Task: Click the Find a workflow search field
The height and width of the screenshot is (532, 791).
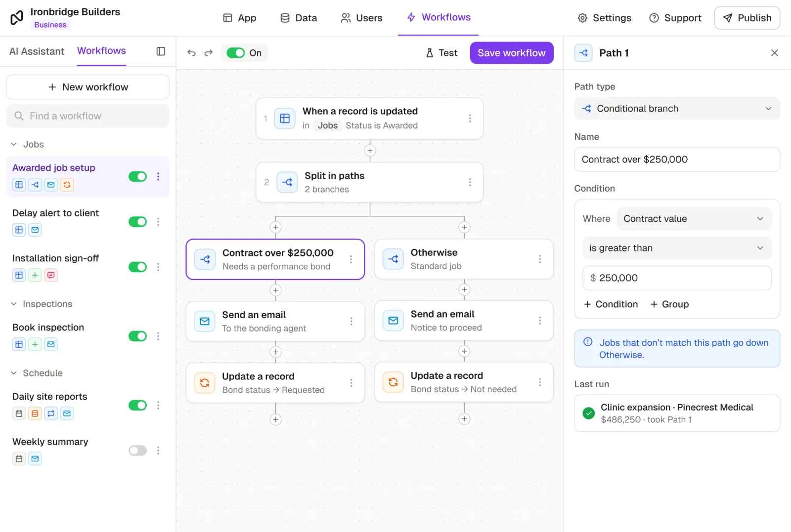Action: (x=88, y=116)
